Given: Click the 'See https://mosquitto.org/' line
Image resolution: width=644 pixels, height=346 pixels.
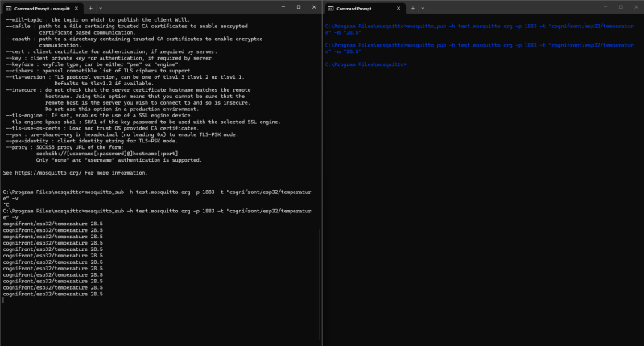Looking at the screenshot, I should coord(75,173).
